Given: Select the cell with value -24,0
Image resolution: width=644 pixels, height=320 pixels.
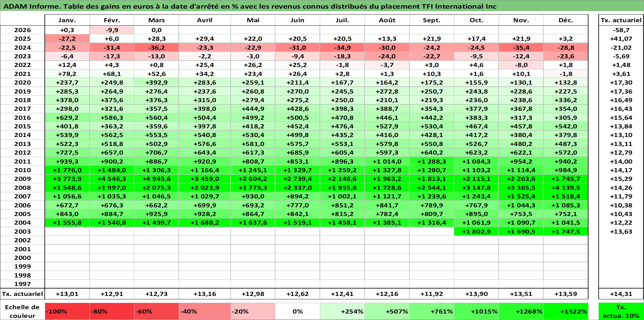Looking at the screenshot, I should coord(387,56).
